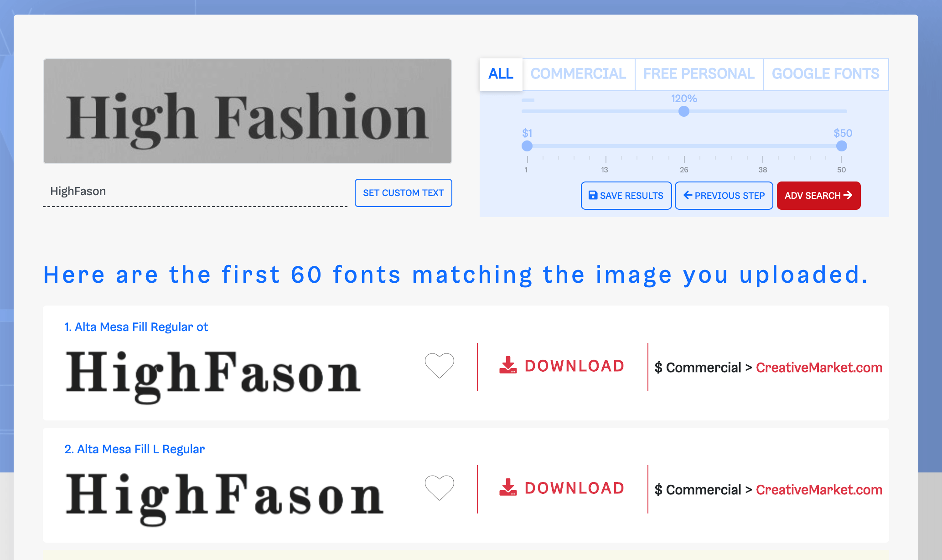Visit CreativeMarket.com from the first result

tap(818, 368)
